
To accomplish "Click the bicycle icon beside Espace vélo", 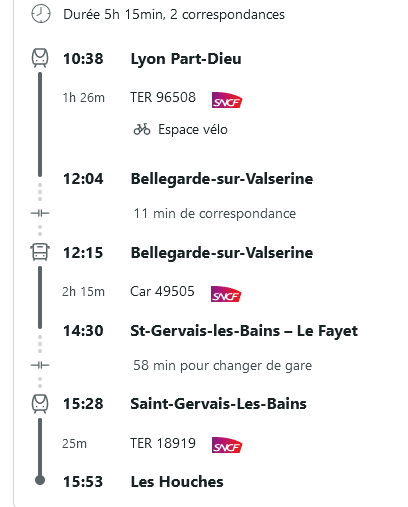I will pyautogui.click(x=142, y=129).
